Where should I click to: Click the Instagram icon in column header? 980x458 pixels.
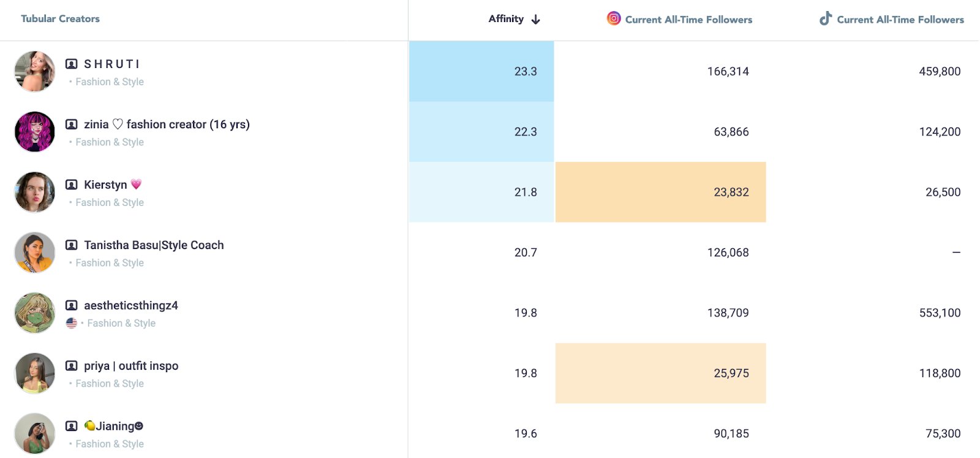coord(614,18)
